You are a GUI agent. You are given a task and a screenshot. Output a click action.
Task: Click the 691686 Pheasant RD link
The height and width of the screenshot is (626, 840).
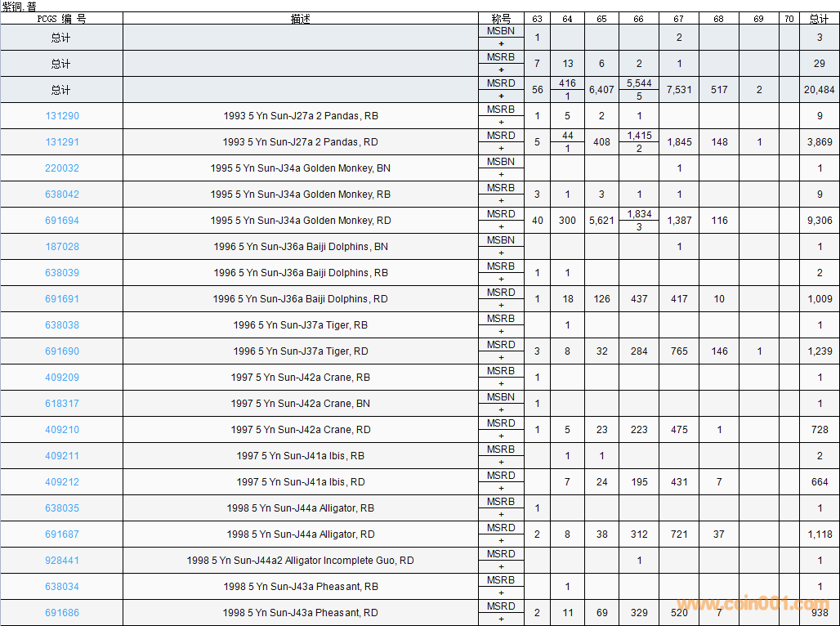(62, 613)
